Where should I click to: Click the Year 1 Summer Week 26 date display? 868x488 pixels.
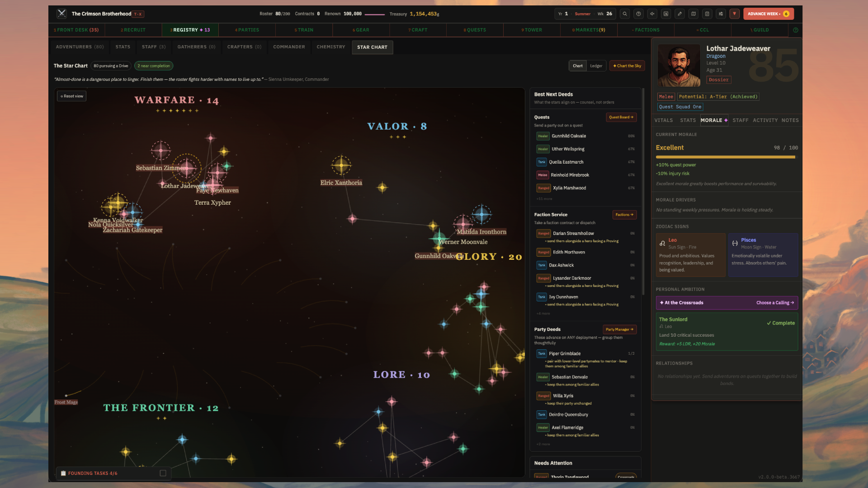pyautogui.click(x=585, y=14)
